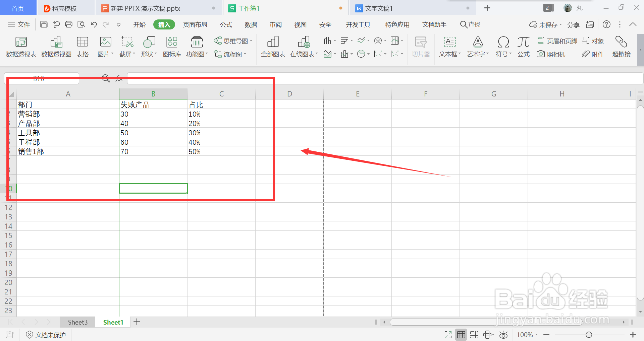Image resolution: width=644 pixels, height=341 pixels.
Task: Open a new document tab with plus
Action: point(487,8)
